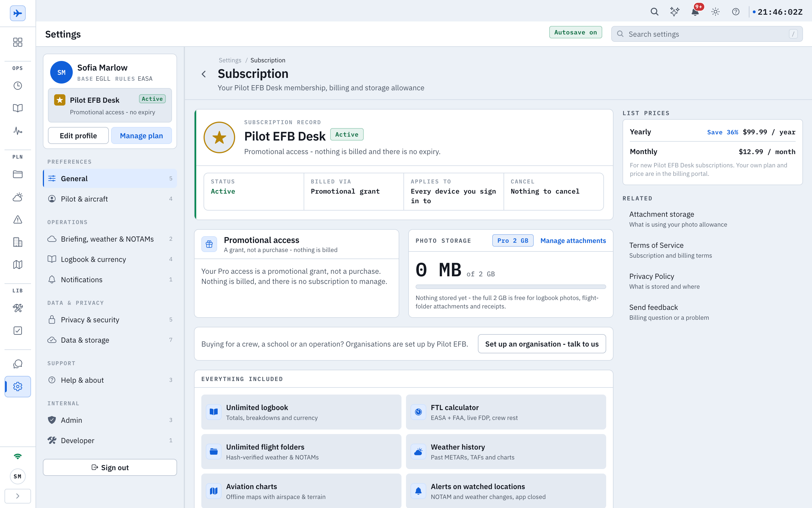812x508 pixels.
Task: Click the Edit profile button
Action: pos(78,135)
